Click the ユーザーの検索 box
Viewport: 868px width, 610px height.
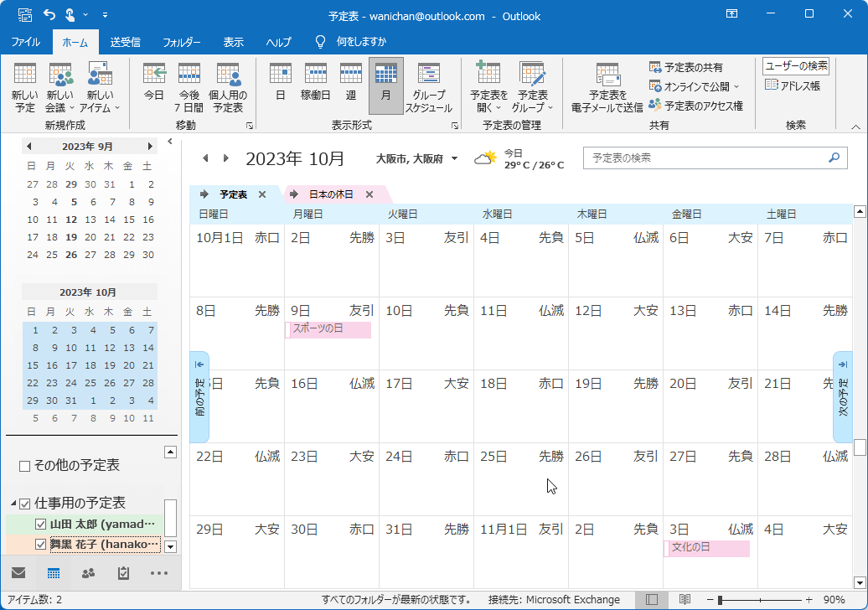point(796,66)
